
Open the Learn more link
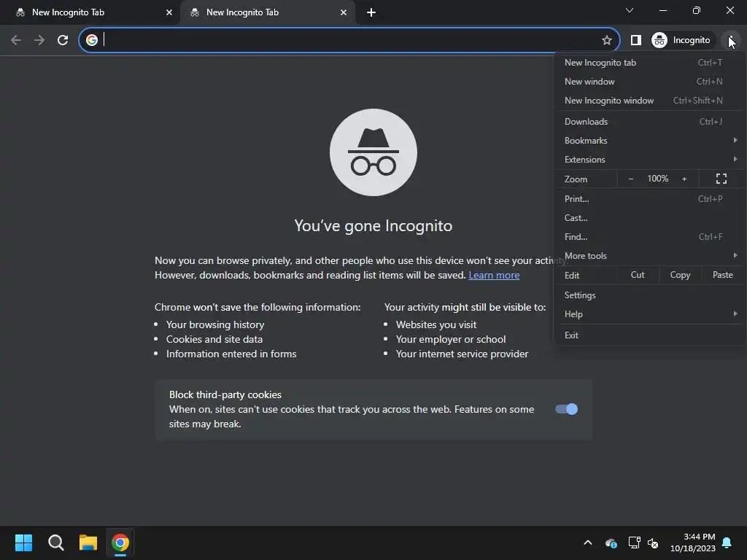point(494,275)
